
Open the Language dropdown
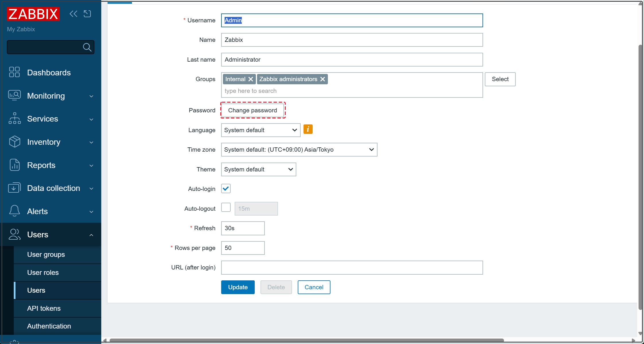point(260,130)
